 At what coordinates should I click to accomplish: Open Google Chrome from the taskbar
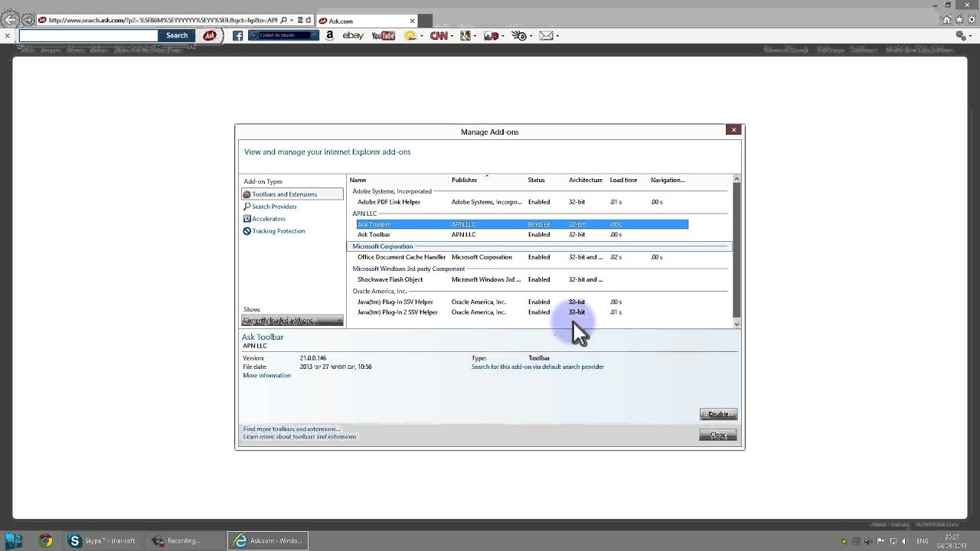(46, 541)
